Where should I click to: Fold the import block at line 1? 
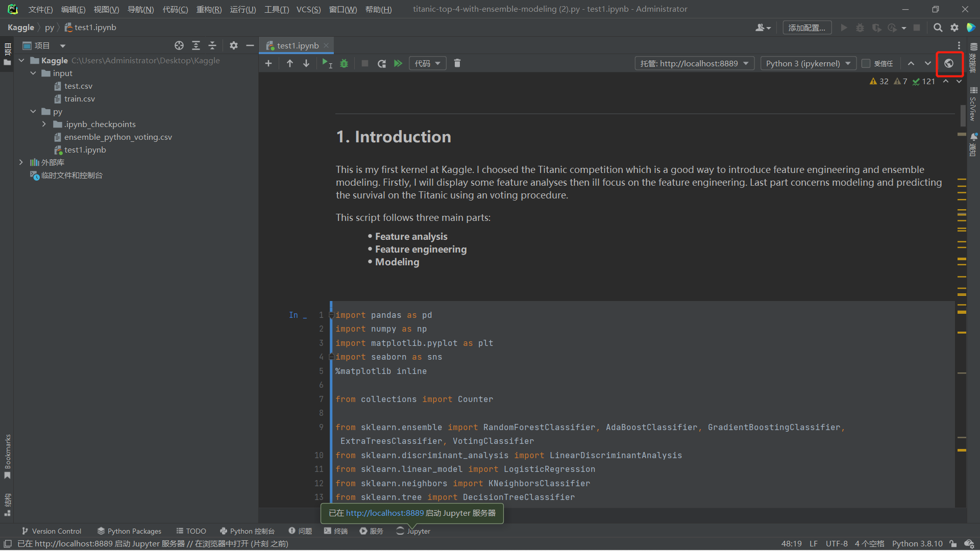331,315
